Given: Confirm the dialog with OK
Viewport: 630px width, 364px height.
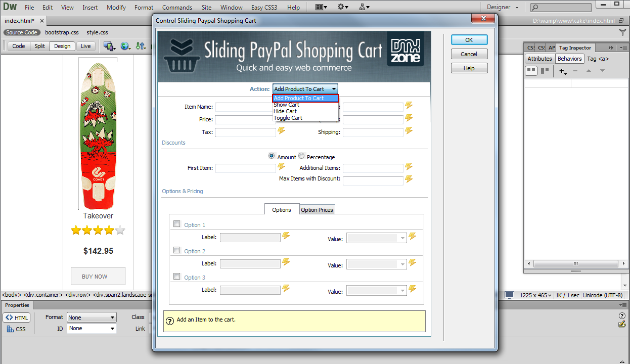Looking at the screenshot, I should 469,40.
